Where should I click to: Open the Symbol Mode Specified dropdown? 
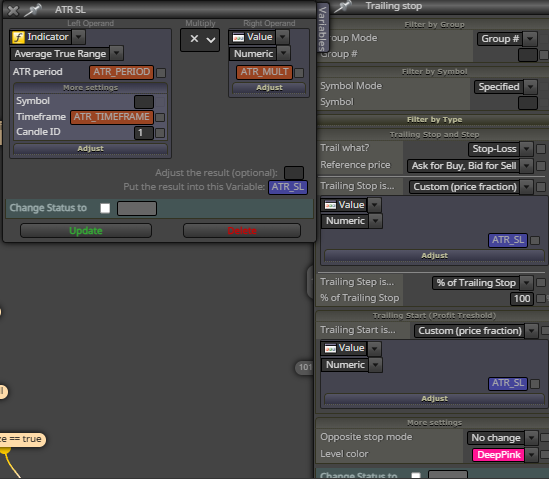point(531,87)
